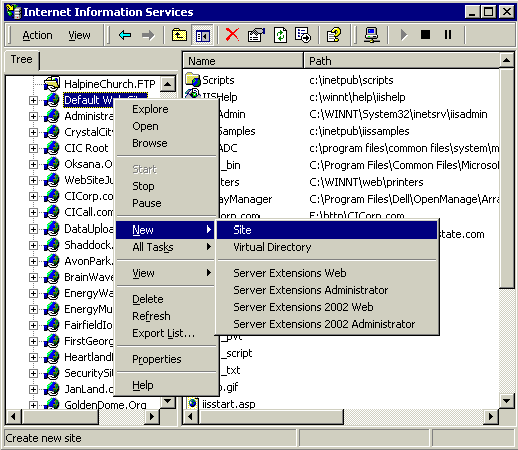518x450 pixels.
Task: Click the Refresh toolbar icon
Action: 280,35
